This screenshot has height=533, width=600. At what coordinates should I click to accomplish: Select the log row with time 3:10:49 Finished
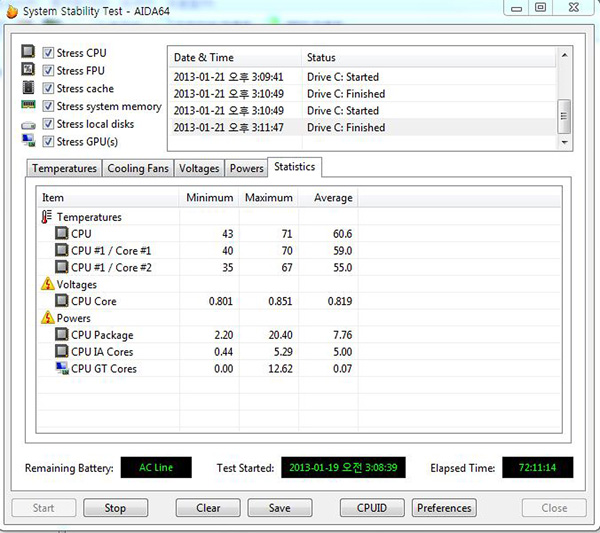click(362, 94)
